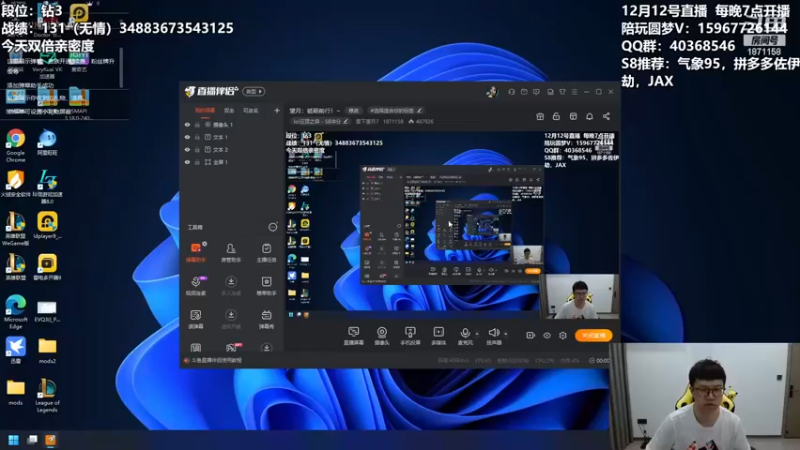Click webcam preview in stream canvas
Screen dimensions: 800x450
coord(580,296)
